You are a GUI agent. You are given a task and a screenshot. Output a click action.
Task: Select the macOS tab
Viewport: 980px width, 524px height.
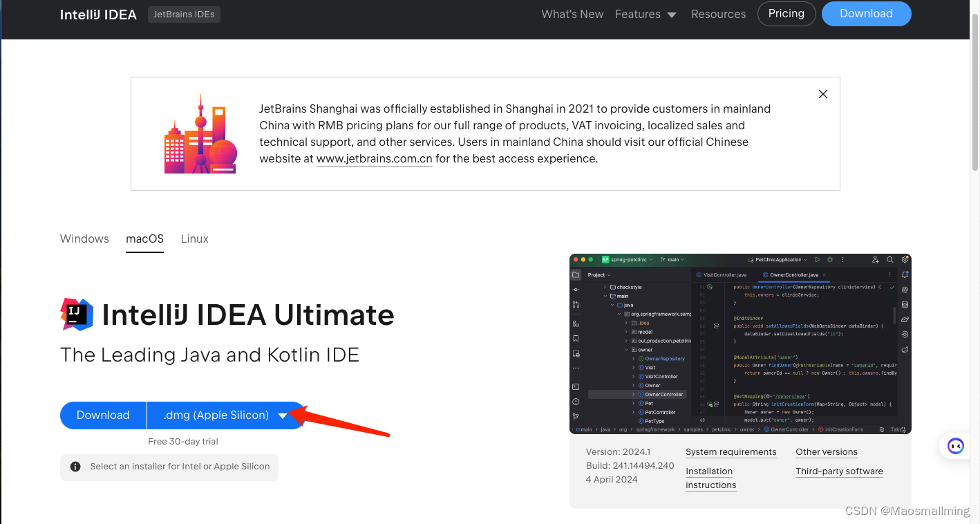[144, 238]
